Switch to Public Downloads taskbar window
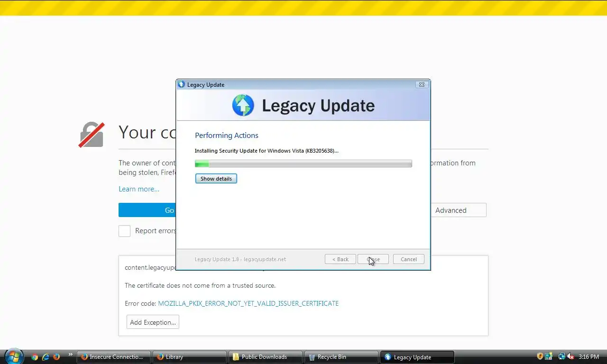Image resolution: width=607 pixels, height=364 pixels. point(266,357)
